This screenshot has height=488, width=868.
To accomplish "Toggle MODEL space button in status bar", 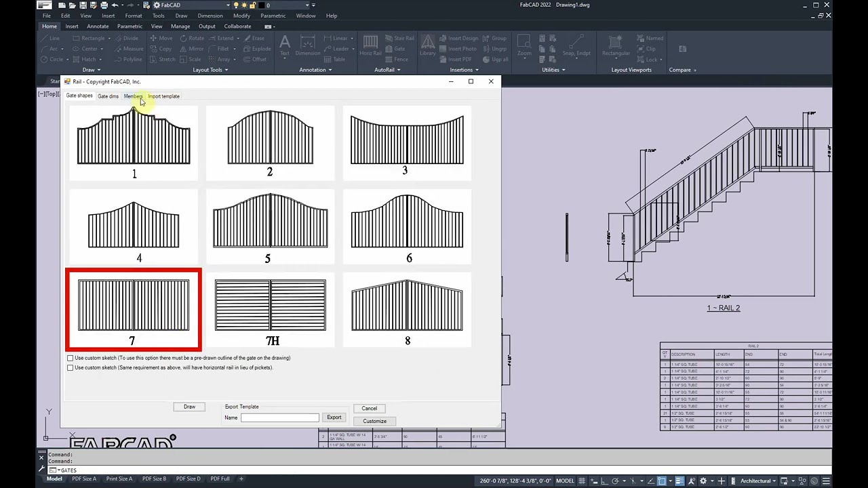I will pyautogui.click(x=565, y=481).
